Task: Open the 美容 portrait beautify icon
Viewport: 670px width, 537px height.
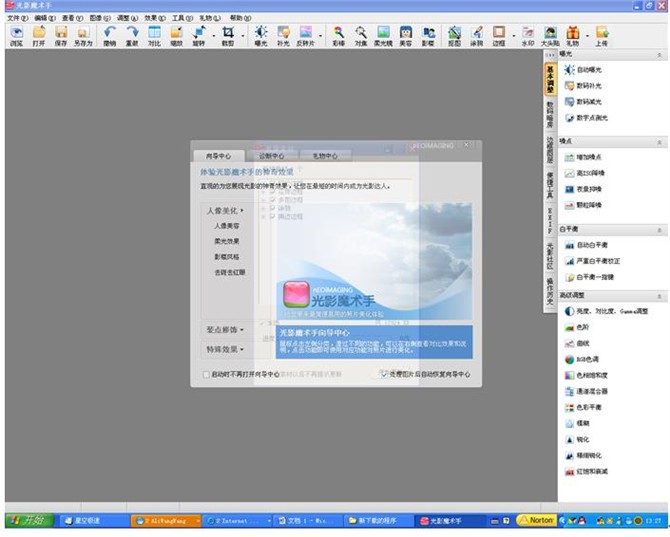Action: [x=406, y=36]
